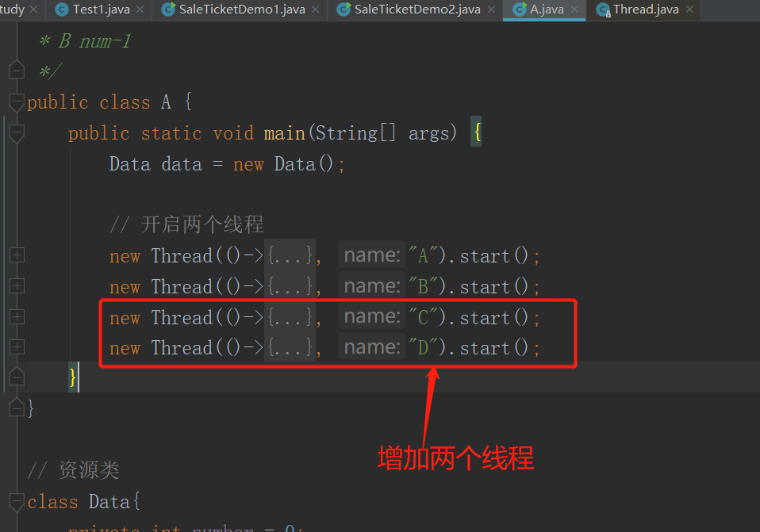Open the SaleTicketDemo1.java tab
Screen dimensions: 760x532
click(x=242, y=10)
